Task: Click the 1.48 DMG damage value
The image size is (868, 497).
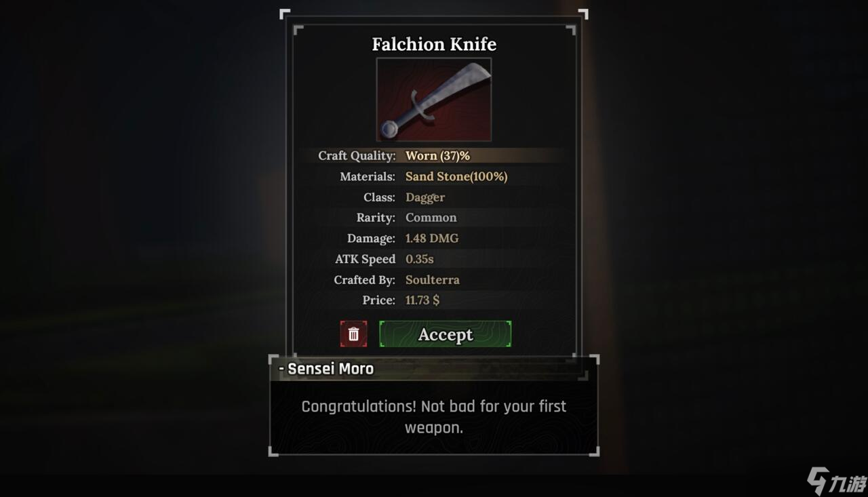Action: pos(432,239)
